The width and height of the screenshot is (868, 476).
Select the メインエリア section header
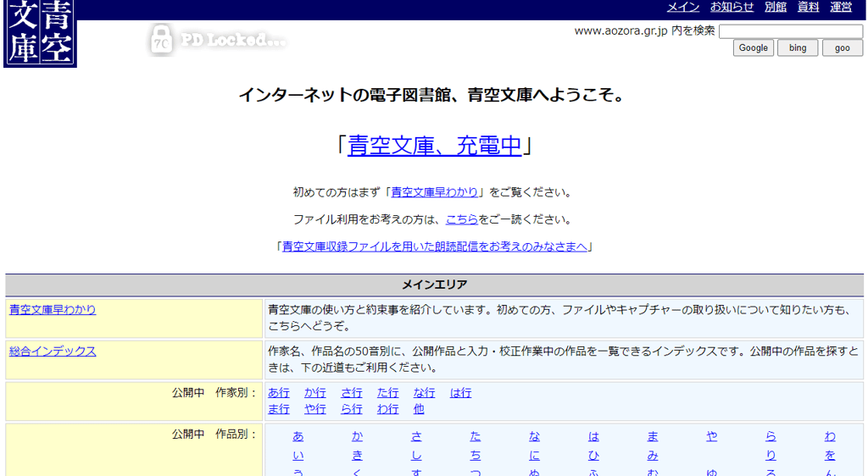435,285
